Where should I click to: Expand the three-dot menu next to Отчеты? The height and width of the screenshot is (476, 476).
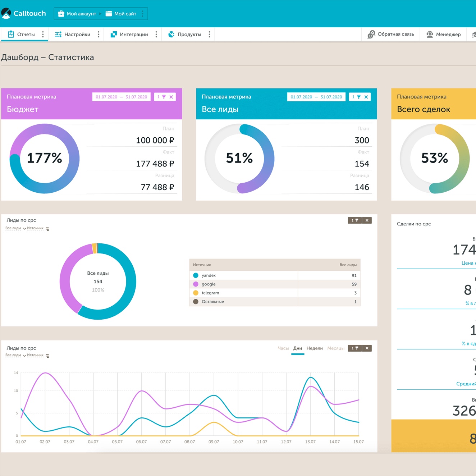[x=43, y=35]
